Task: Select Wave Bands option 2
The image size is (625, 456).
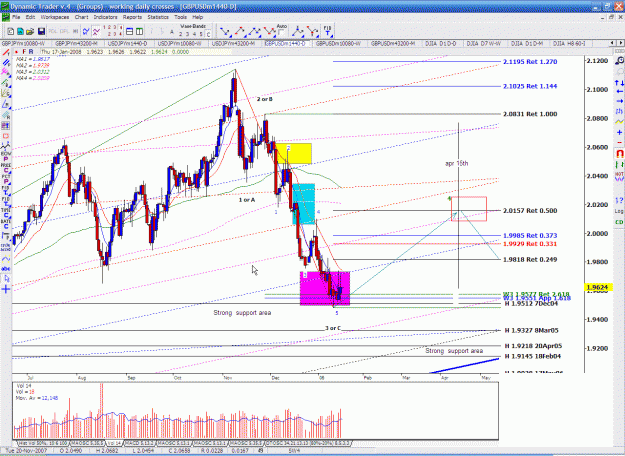Action: pos(181,34)
